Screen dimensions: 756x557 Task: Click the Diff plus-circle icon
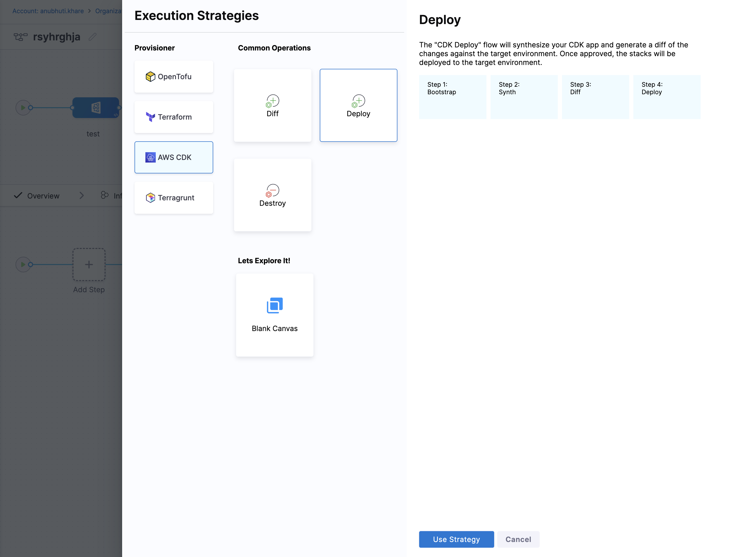(x=272, y=101)
